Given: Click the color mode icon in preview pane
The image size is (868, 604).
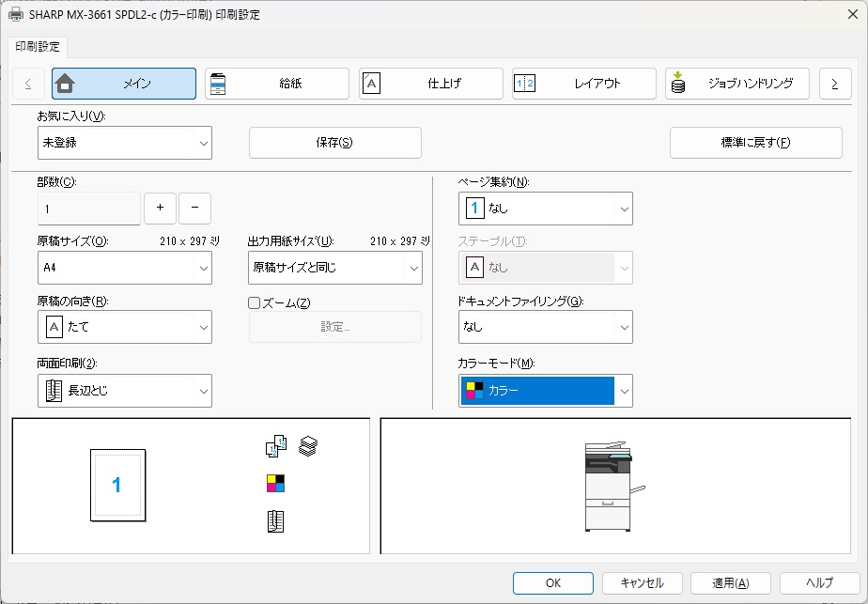Looking at the screenshot, I should click(275, 484).
